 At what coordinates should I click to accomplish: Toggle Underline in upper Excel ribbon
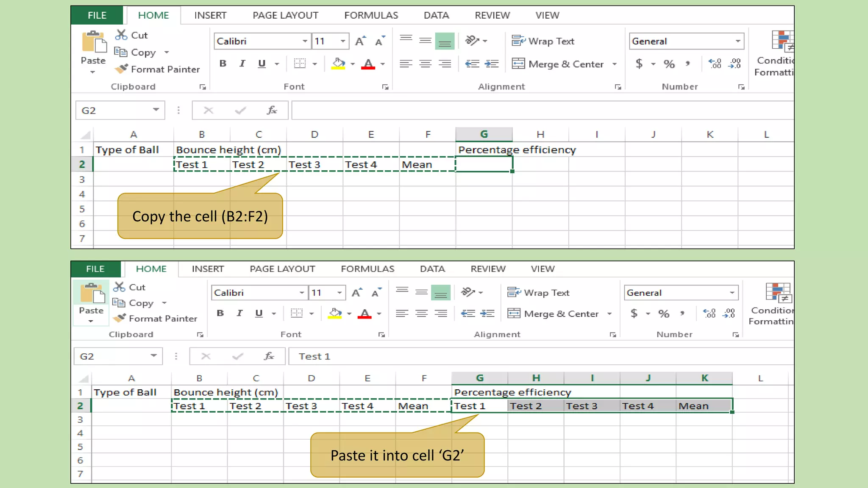[262, 64]
